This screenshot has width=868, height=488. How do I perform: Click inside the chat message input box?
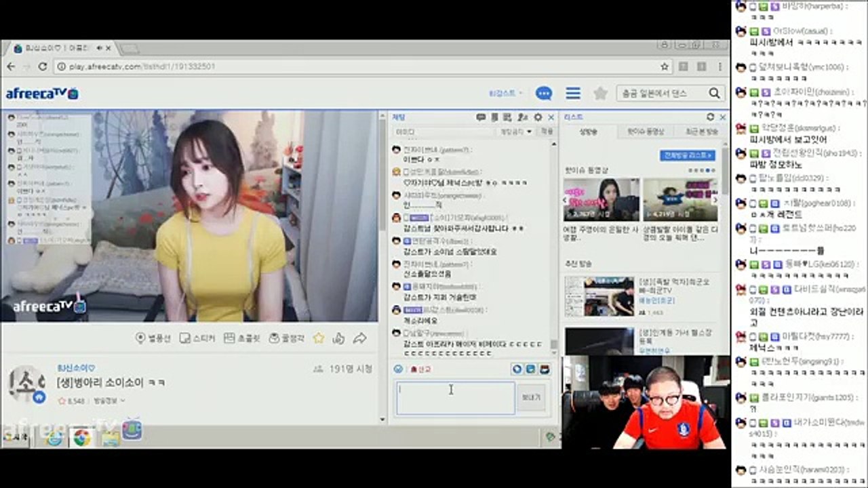(x=456, y=398)
